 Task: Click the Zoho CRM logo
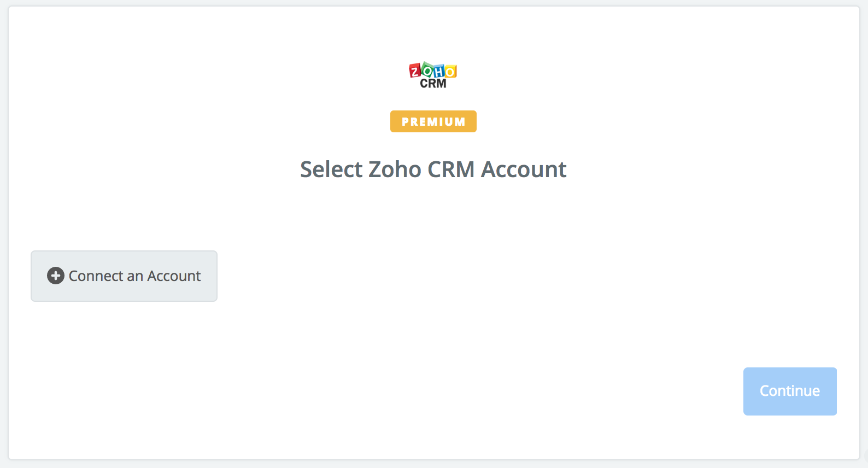[433, 75]
